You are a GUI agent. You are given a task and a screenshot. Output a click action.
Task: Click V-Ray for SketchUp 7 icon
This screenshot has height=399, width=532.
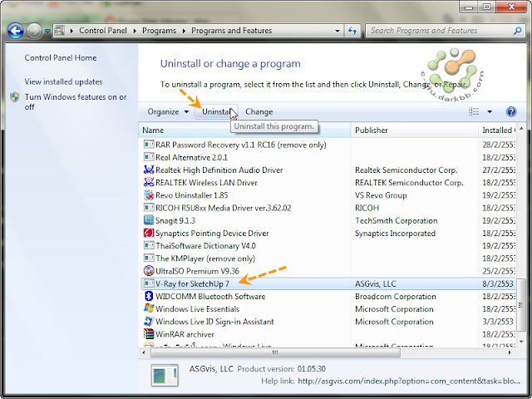149,283
